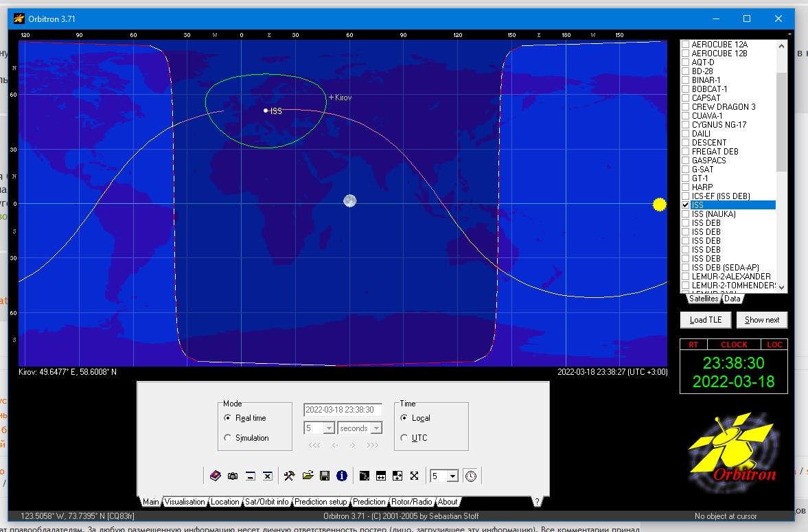
Task: Open the toolbar dropdown showing 5
Action: [x=452, y=476]
